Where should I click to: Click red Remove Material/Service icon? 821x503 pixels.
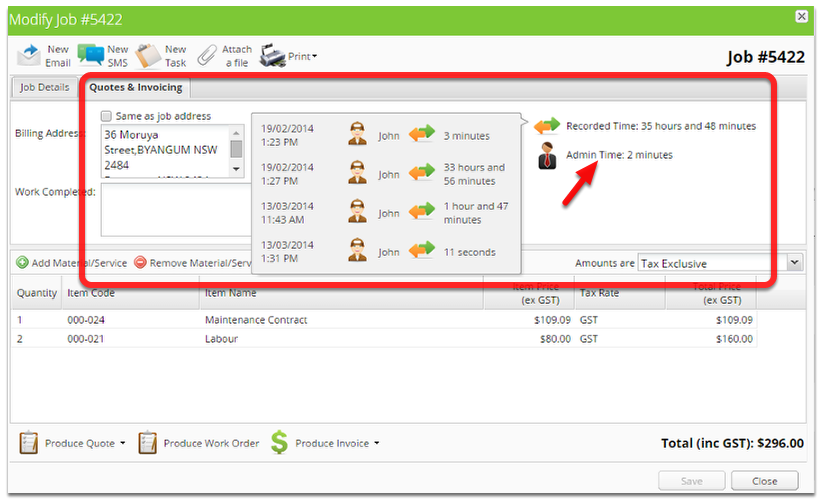[140, 262]
